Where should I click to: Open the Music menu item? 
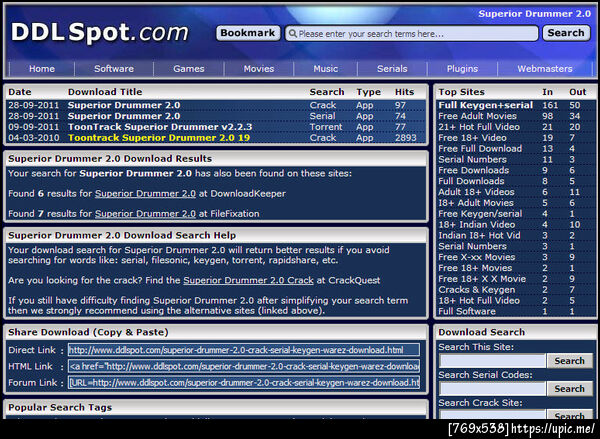tap(326, 69)
